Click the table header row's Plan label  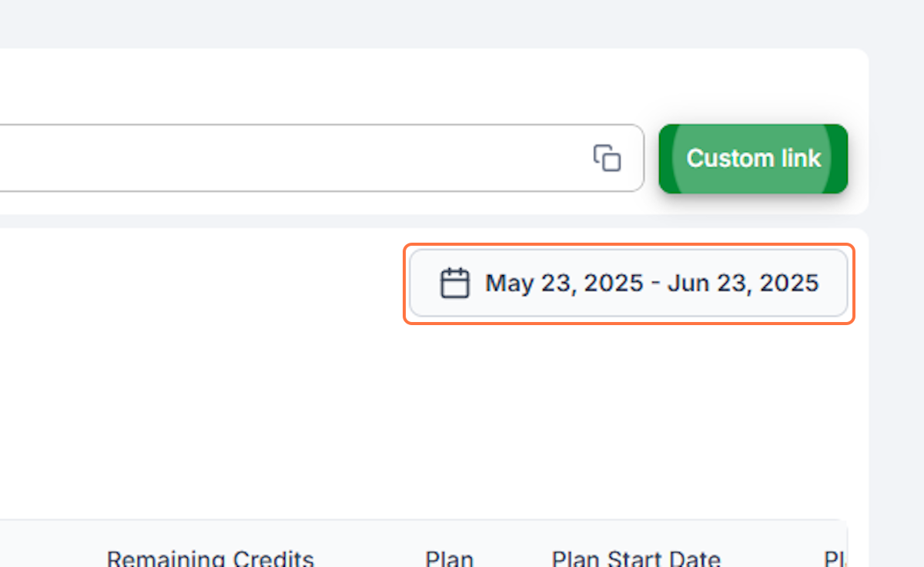pos(450,559)
